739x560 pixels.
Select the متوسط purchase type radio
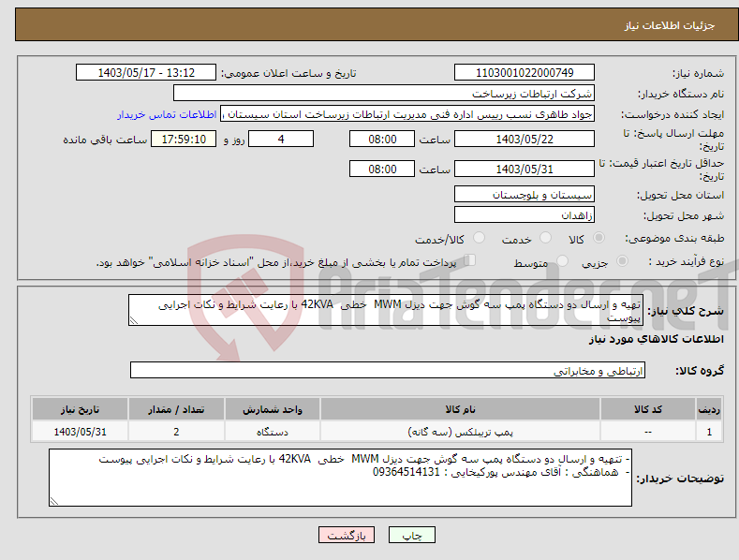click(x=562, y=260)
